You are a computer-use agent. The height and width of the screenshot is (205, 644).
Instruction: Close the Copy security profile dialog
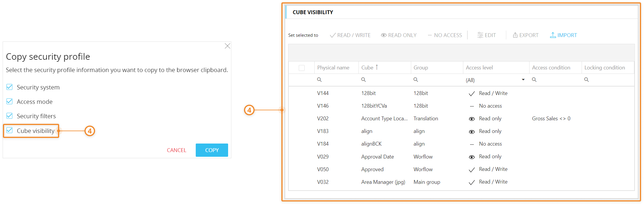coord(227,46)
